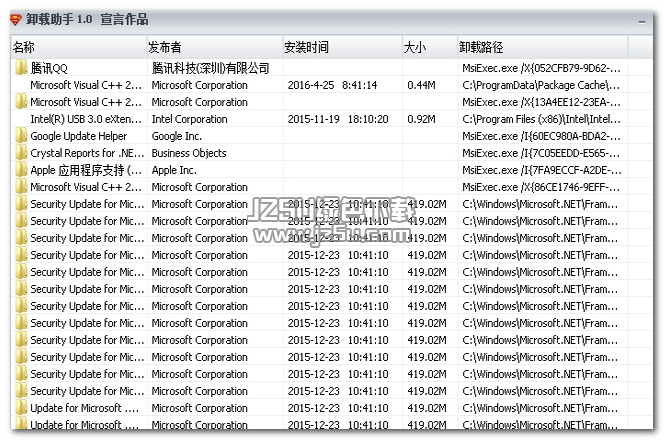Click the folder icon beside Apple 应用程序支持

(21, 170)
